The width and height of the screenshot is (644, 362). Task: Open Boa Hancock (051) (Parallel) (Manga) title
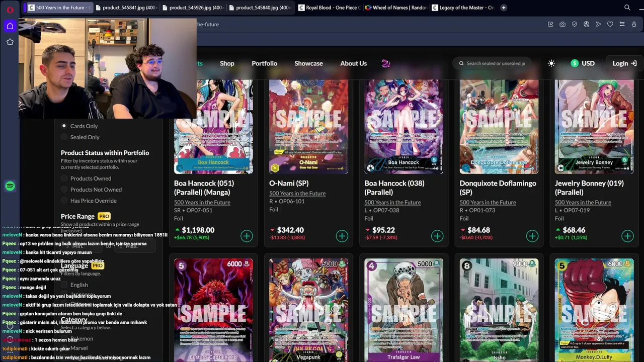click(204, 188)
